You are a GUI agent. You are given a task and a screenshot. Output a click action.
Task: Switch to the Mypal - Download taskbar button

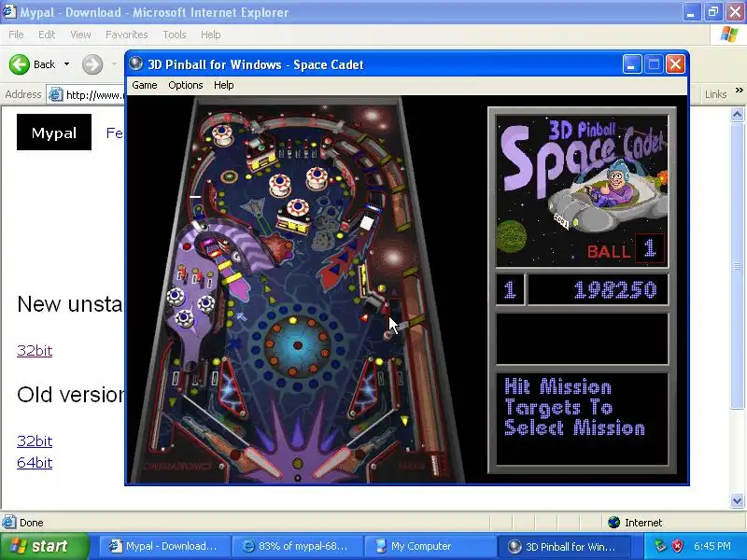[164, 546]
